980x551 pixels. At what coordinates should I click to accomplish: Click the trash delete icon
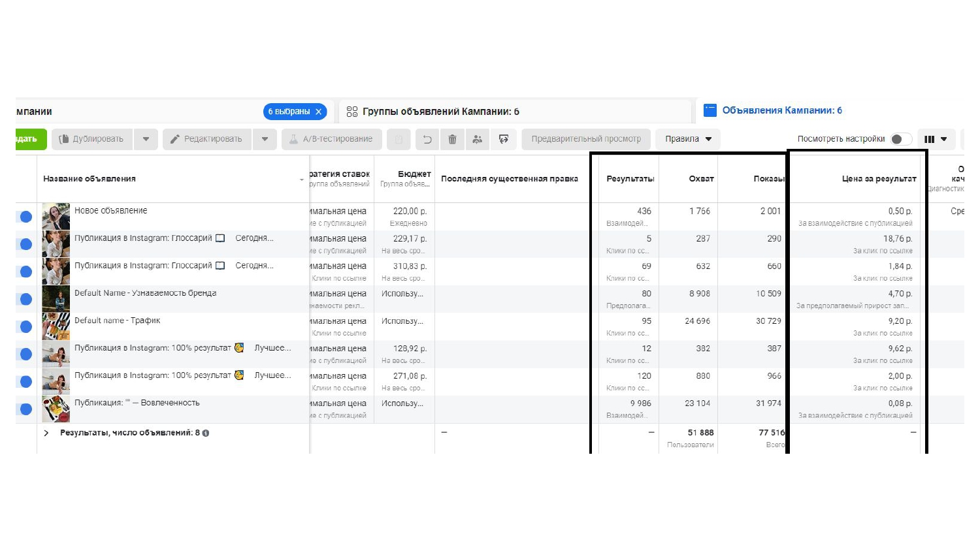pyautogui.click(x=452, y=139)
